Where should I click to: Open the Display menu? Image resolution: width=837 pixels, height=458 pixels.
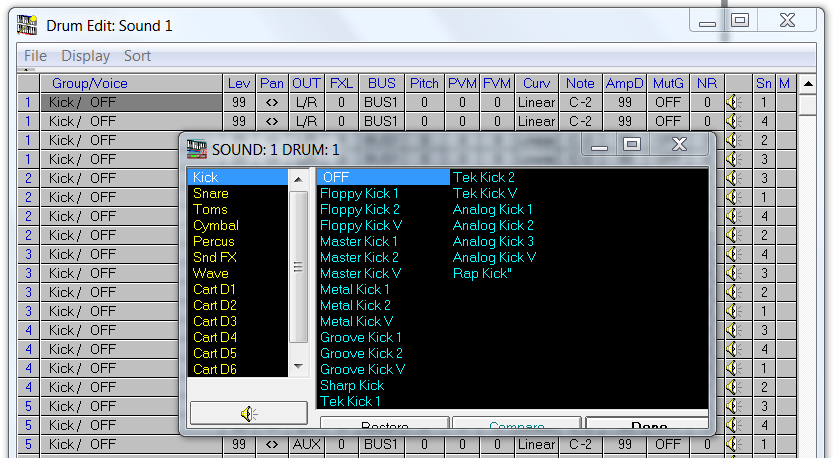tap(85, 56)
